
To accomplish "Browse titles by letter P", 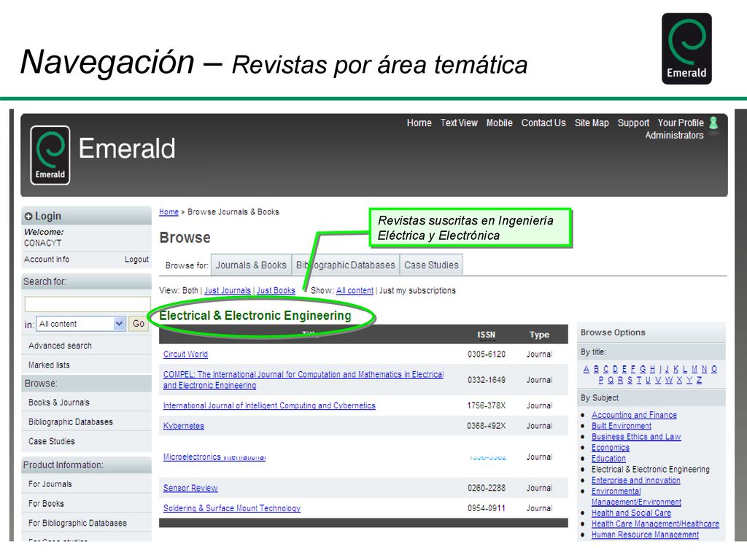I will (x=601, y=380).
